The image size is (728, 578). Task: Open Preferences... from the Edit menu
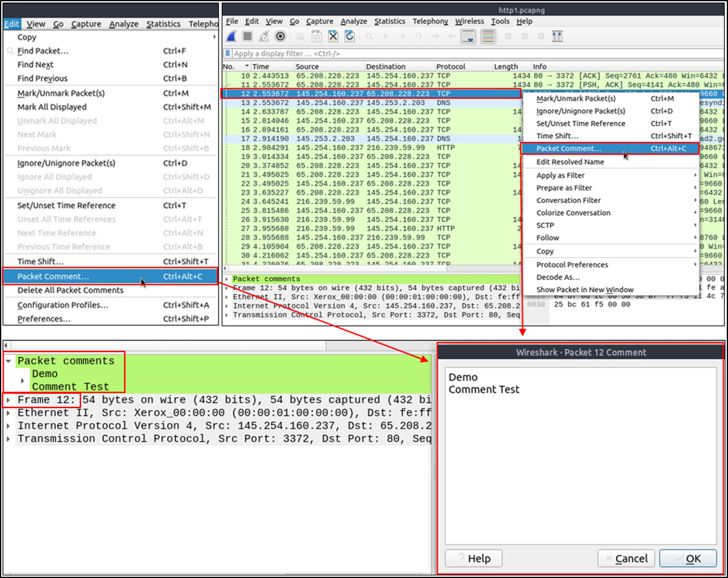coord(111,319)
